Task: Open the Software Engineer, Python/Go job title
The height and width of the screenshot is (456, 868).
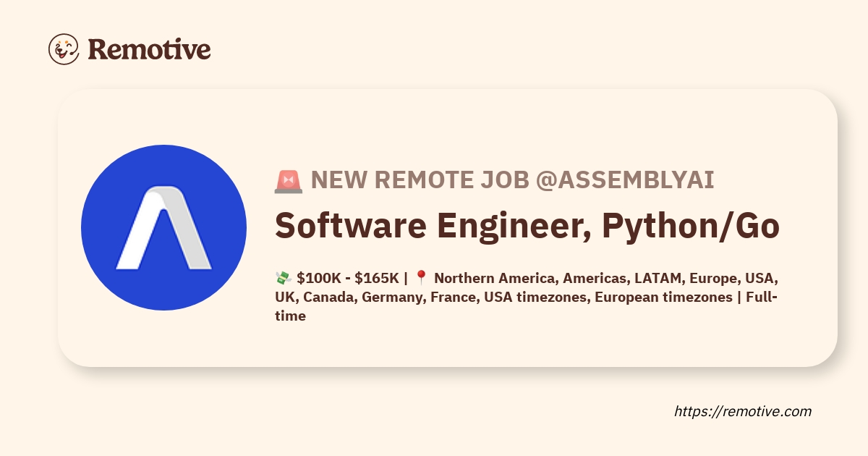Action: [527, 227]
